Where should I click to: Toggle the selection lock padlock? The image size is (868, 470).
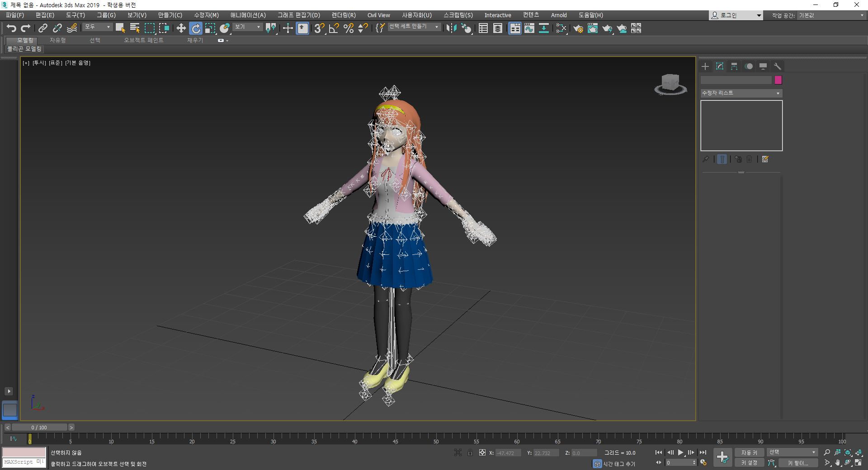tap(470, 453)
